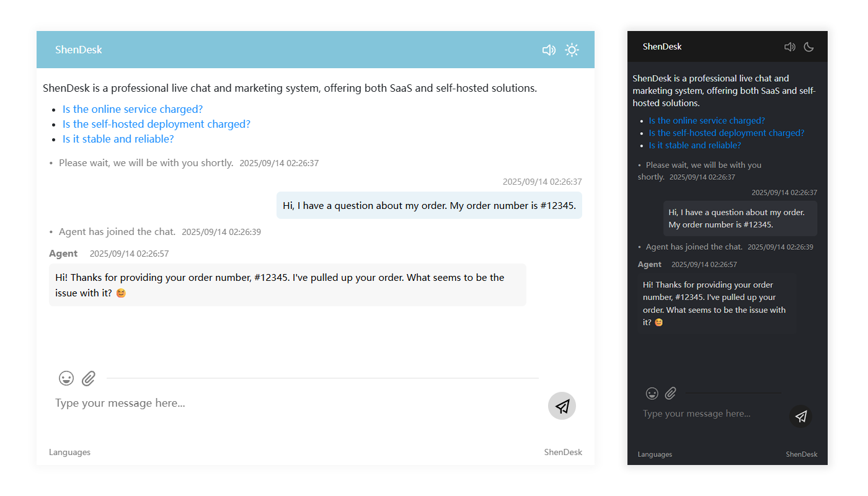Screen dimensions: 868x496
Task: Open "Is the online service charged?" in dark widget
Action: 707,120
